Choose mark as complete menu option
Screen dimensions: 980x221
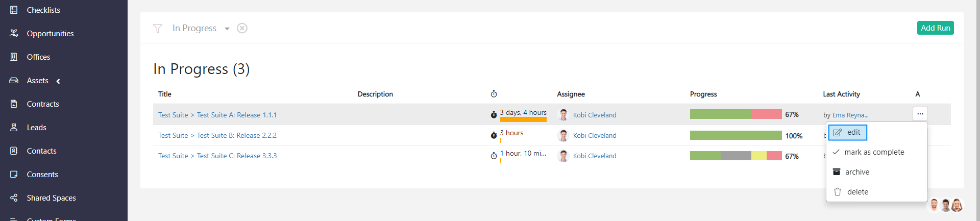pos(874,152)
